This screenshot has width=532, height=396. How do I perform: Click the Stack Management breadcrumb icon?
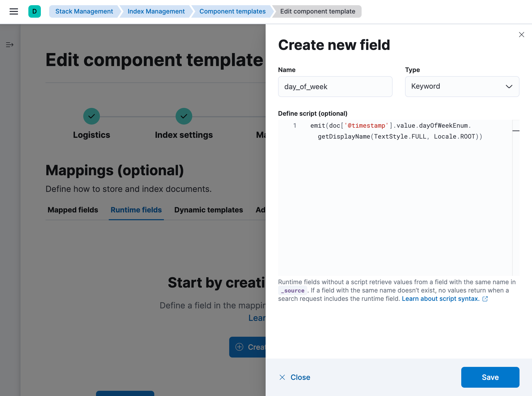[x=84, y=11]
